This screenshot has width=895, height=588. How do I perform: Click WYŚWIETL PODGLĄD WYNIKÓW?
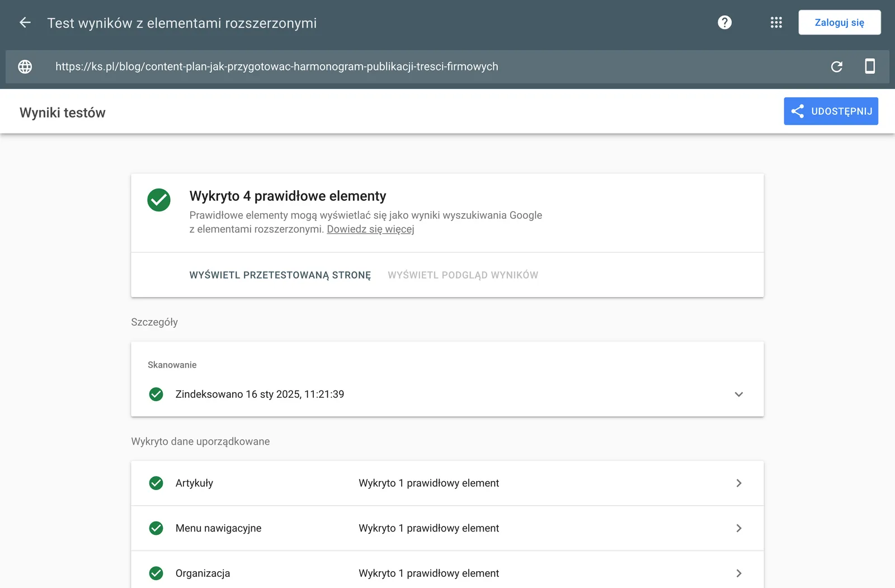pyautogui.click(x=463, y=275)
